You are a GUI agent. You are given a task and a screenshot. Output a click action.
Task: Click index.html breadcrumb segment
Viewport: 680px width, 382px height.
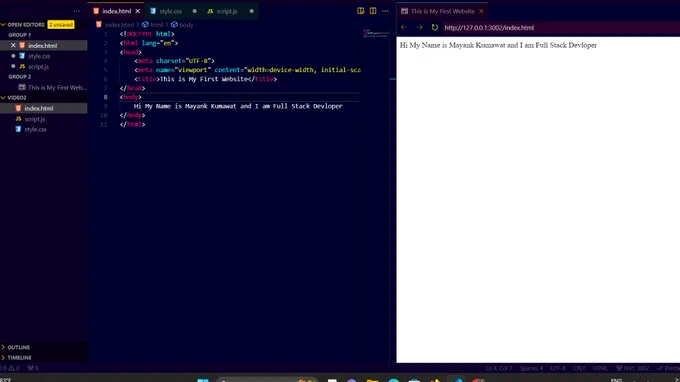tap(119, 25)
